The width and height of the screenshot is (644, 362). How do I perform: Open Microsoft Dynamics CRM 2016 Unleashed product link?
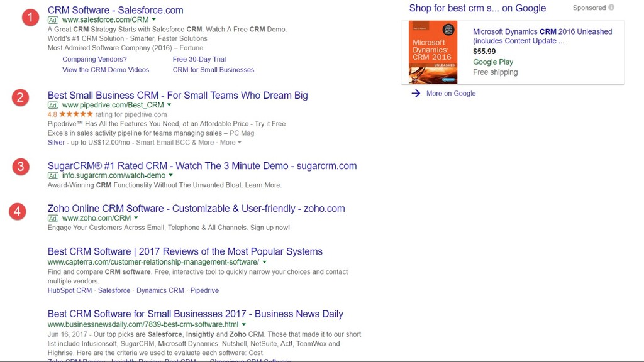coord(543,36)
